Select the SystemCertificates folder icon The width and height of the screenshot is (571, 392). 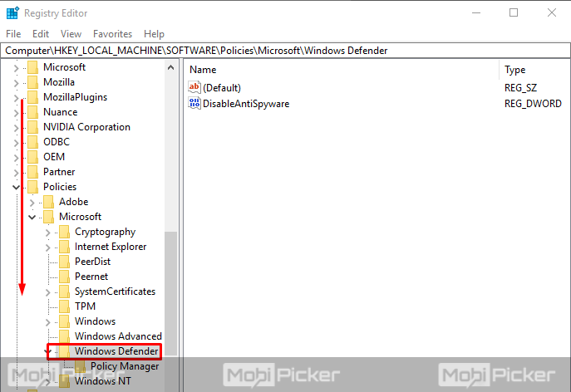65,292
